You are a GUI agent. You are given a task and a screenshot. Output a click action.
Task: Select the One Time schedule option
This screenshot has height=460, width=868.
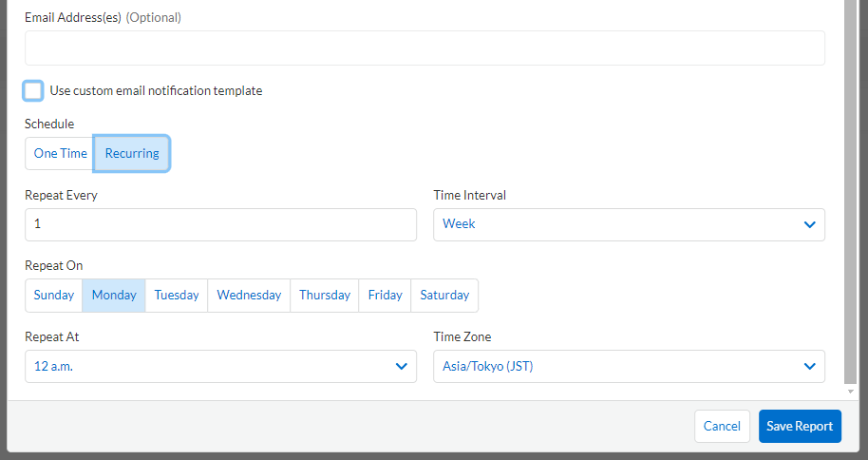pos(60,153)
